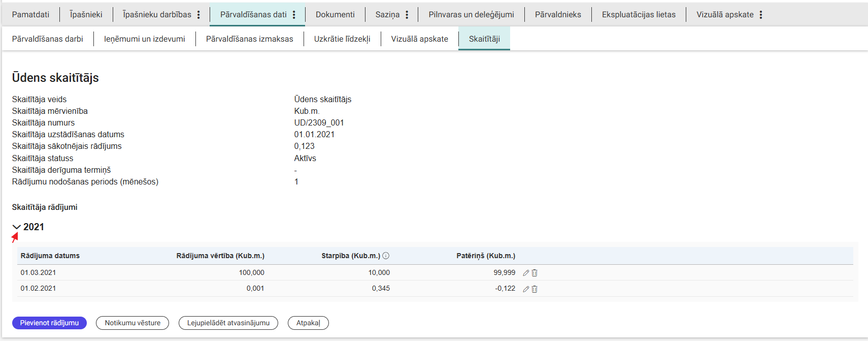Click Lejupielādēt atvasinājumu button
The image size is (868, 341).
(x=228, y=323)
